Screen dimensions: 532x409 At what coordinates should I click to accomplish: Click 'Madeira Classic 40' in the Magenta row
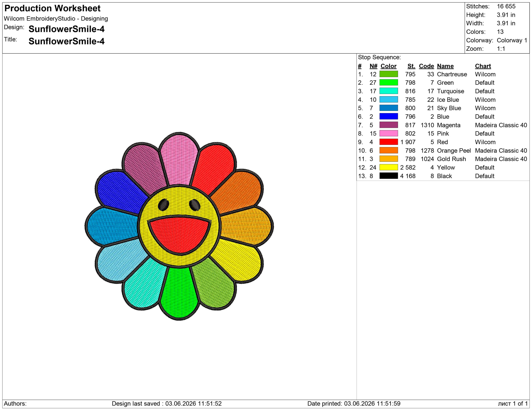[x=501, y=125]
